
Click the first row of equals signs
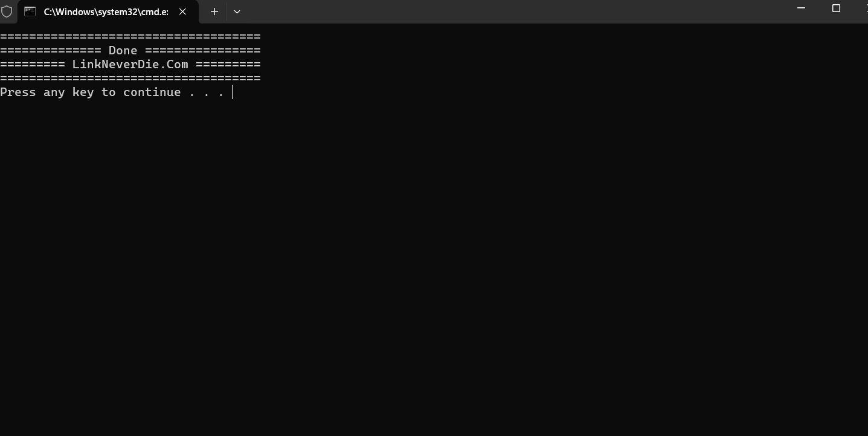(130, 37)
